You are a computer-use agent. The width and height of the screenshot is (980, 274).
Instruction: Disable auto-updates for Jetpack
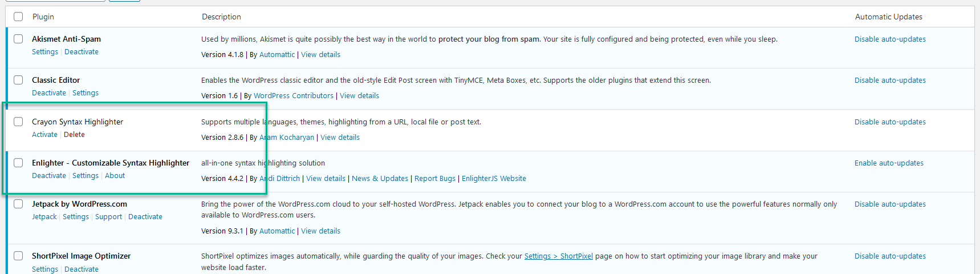pos(890,204)
